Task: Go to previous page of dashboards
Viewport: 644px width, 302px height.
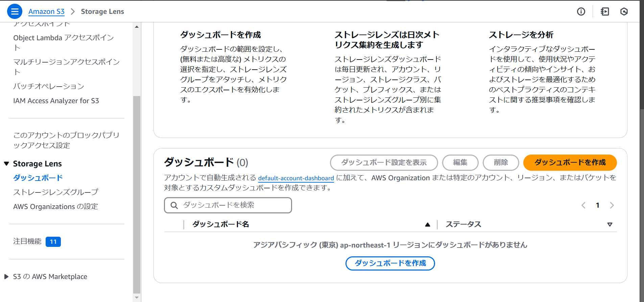Action: [x=583, y=205]
